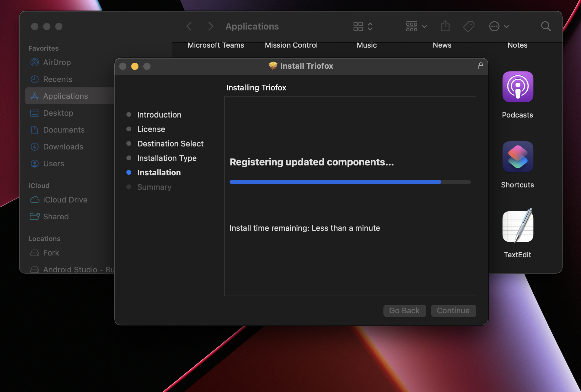
Task: Click the Continue button
Action: tap(453, 311)
